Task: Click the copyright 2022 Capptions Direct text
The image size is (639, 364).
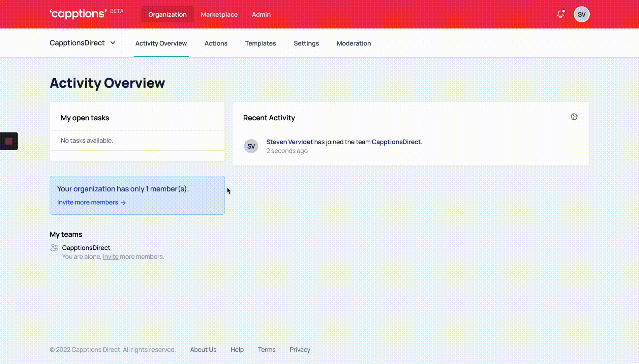Action: pyautogui.click(x=113, y=350)
